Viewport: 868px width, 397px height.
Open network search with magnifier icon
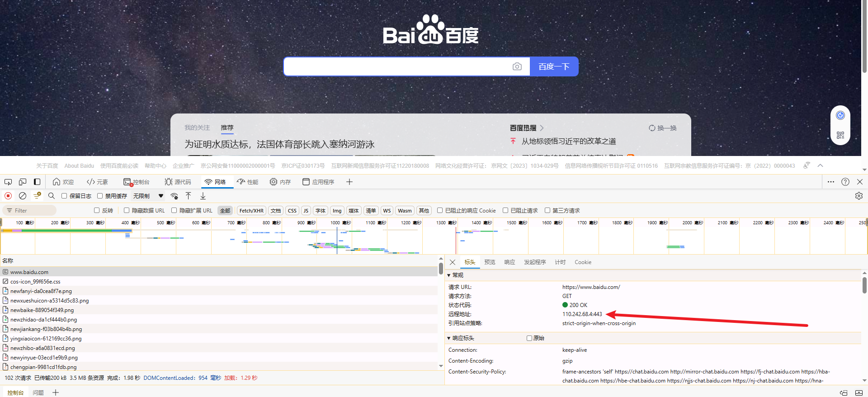point(52,196)
